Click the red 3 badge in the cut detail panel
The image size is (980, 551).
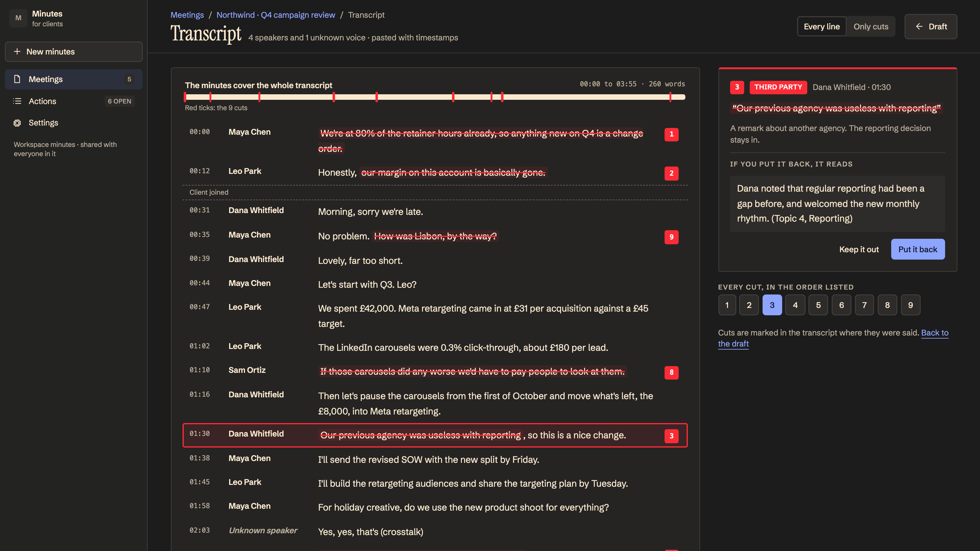(737, 87)
